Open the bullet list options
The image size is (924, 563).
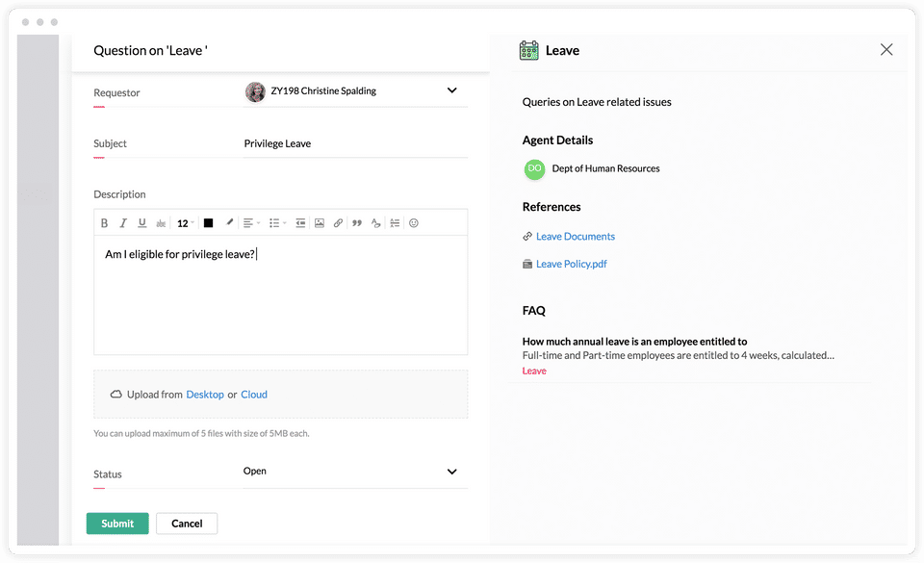(277, 223)
